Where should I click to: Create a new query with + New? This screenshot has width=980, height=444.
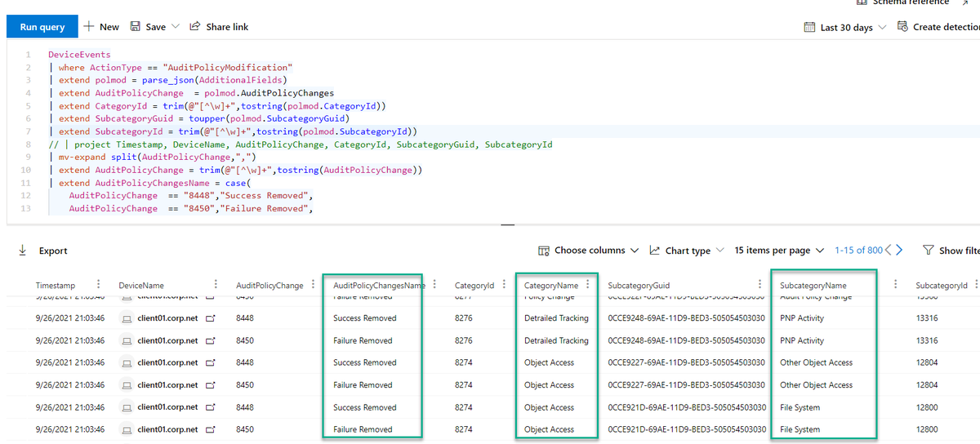click(101, 27)
